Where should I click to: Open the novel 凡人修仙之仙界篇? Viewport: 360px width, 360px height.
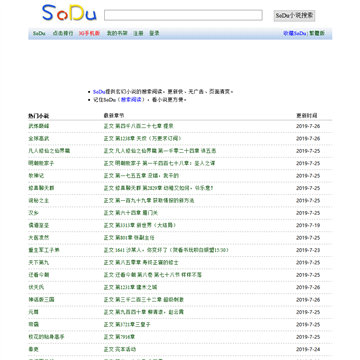coord(49,151)
